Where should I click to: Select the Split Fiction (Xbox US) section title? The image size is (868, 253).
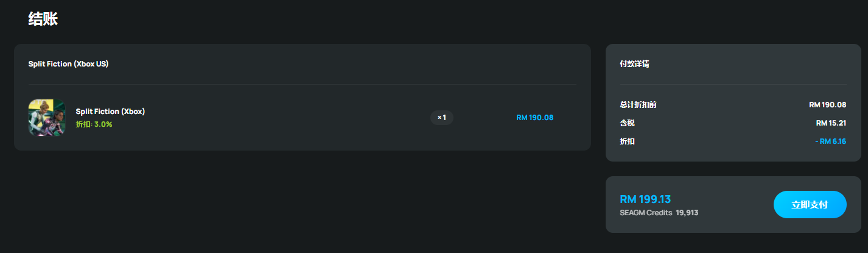tap(68, 63)
